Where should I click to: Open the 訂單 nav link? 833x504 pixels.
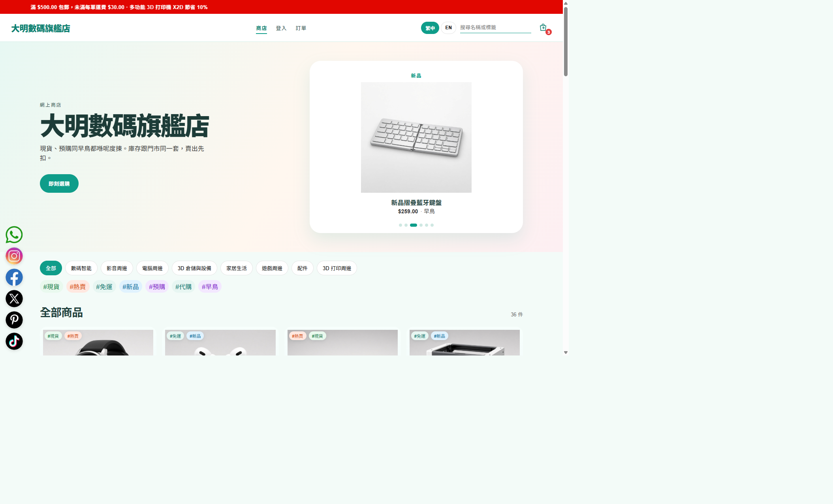[301, 28]
